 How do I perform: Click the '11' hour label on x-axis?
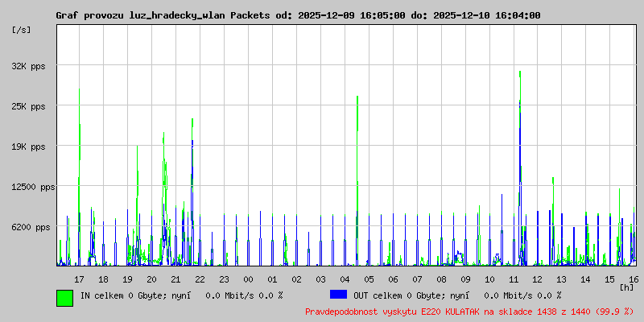(x=514, y=279)
